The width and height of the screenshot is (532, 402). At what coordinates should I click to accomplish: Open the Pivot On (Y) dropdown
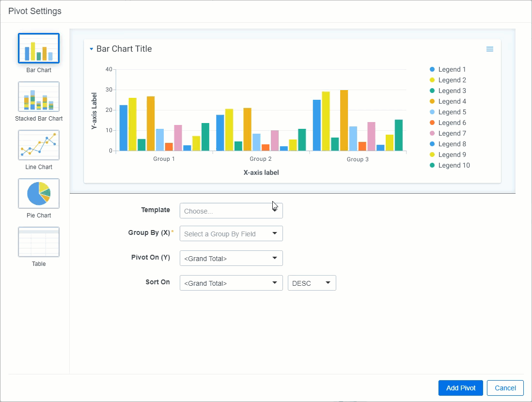231,258
